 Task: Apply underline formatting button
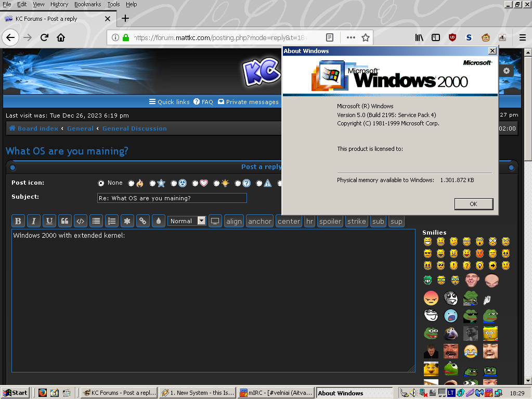(49, 221)
